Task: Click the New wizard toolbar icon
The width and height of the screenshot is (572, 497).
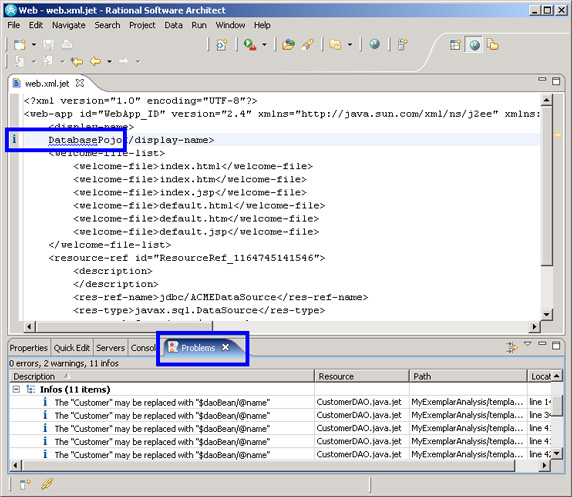Action: [x=20, y=45]
